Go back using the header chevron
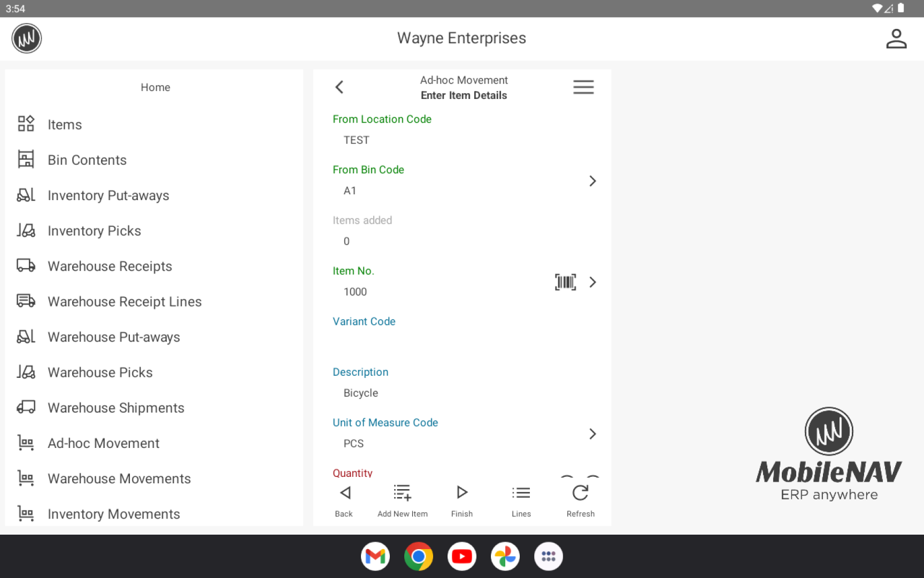This screenshot has width=924, height=578. 339,87
